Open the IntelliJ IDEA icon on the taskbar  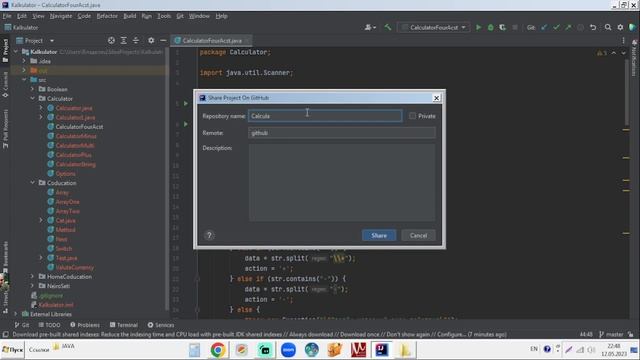coord(382,350)
